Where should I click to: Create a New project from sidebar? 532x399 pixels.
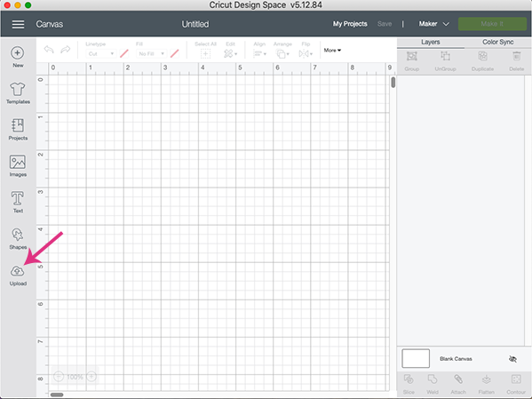18,57
